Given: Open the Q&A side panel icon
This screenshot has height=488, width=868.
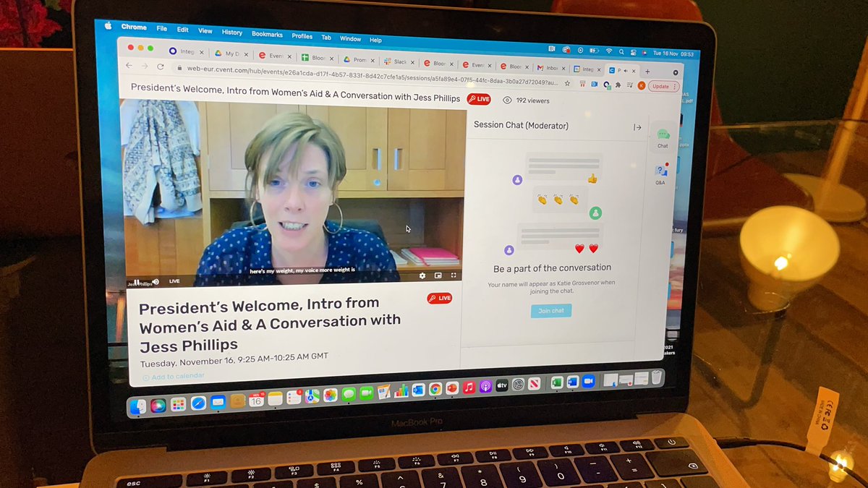Looking at the screenshot, I should pos(660,174).
